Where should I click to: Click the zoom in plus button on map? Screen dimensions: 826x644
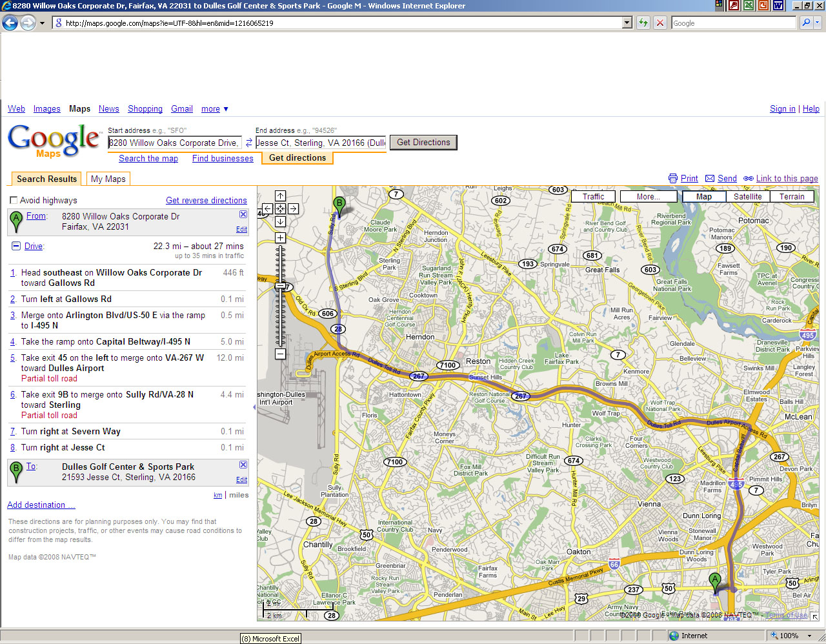(280, 238)
